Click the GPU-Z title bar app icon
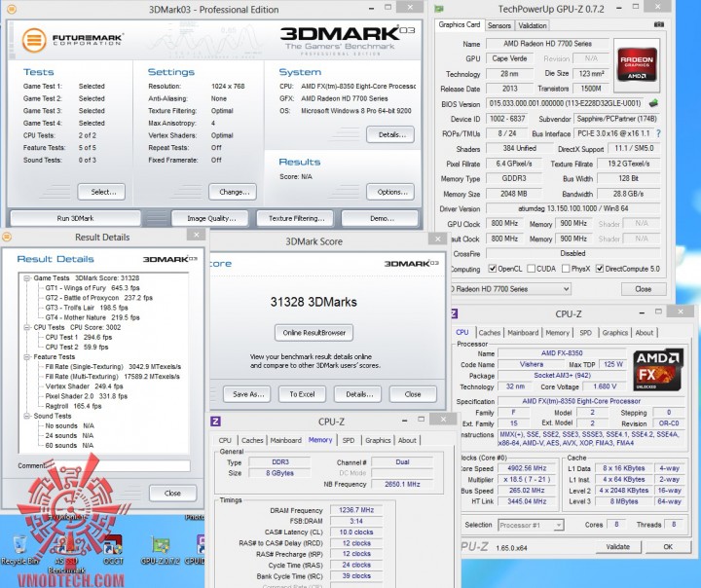This screenshot has width=701, height=588. pos(439,9)
